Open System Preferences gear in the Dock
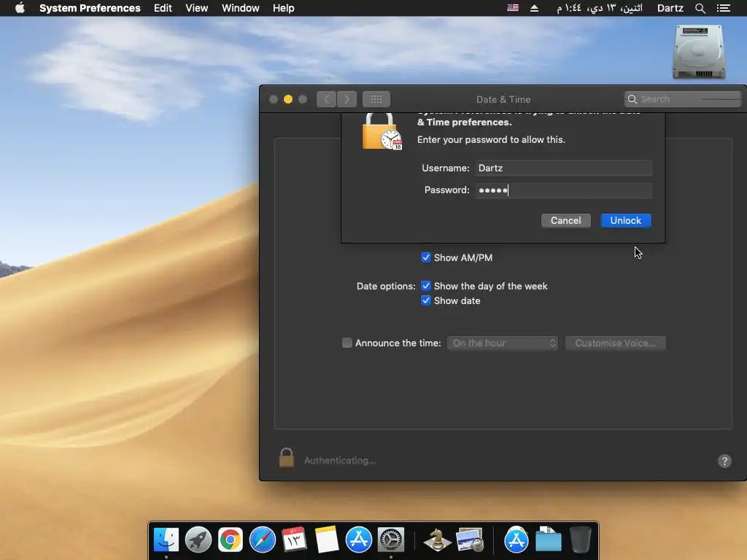The width and height of the screenshot is (747, 560). click(x=391, y=540)
